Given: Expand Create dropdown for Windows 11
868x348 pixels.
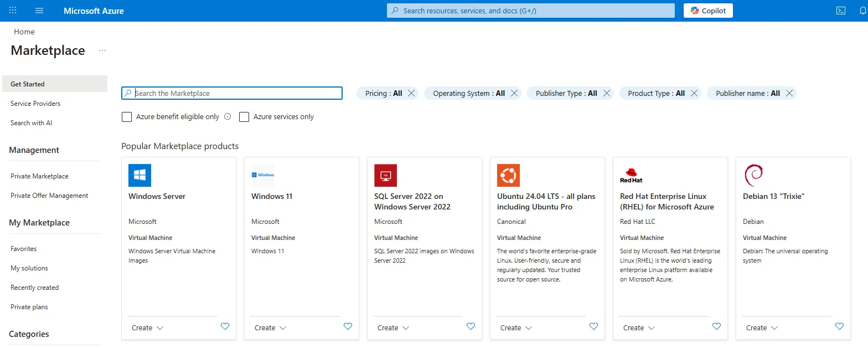Looking at the screenshot, I should pyautogui.click(x=270, y=327).
